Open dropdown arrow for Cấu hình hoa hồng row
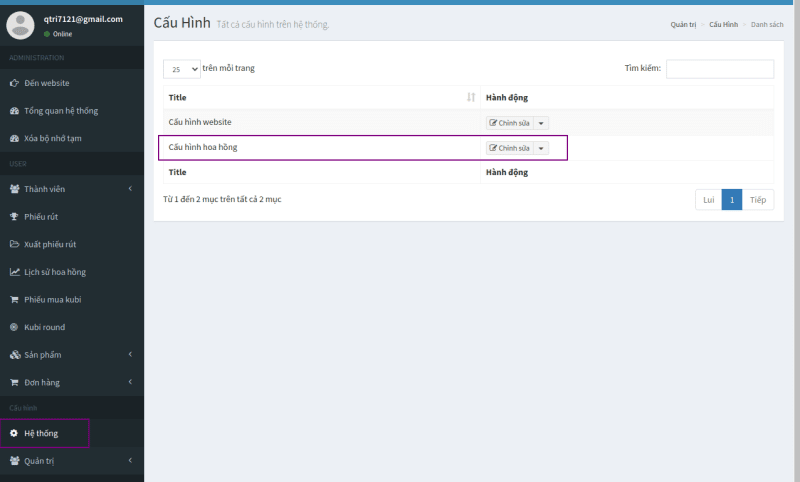Screen dimensions: 800x482 (541, 148)
